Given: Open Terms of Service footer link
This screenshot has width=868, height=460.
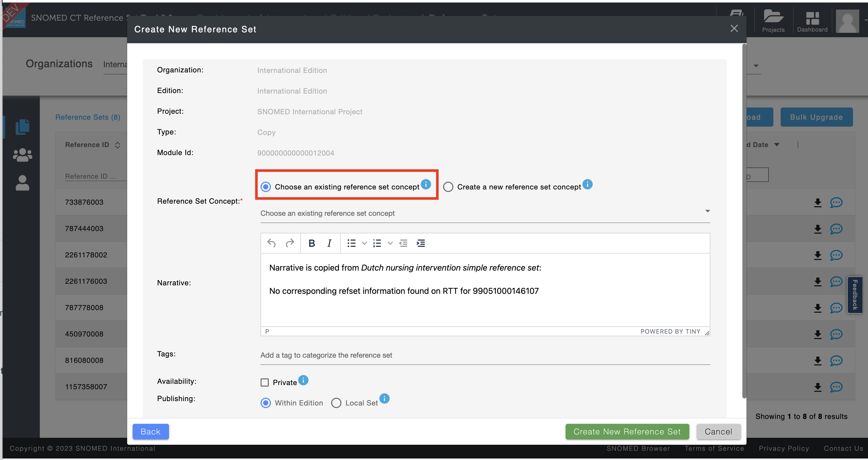Looking at the screenshot, I should click(x=714, y=449).
